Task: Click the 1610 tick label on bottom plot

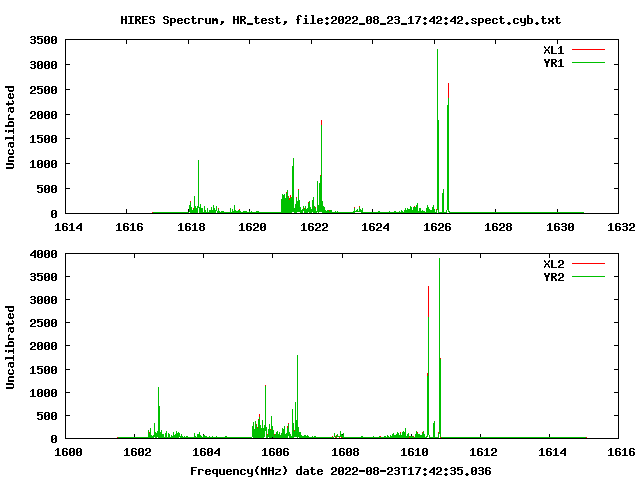Action: [x=414, y=452]
